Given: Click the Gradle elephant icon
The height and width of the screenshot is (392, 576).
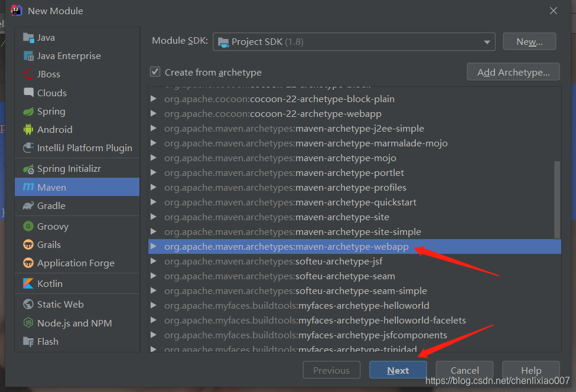Looking at the screenshot, I should pyautogui.click(x=28, y=205).
